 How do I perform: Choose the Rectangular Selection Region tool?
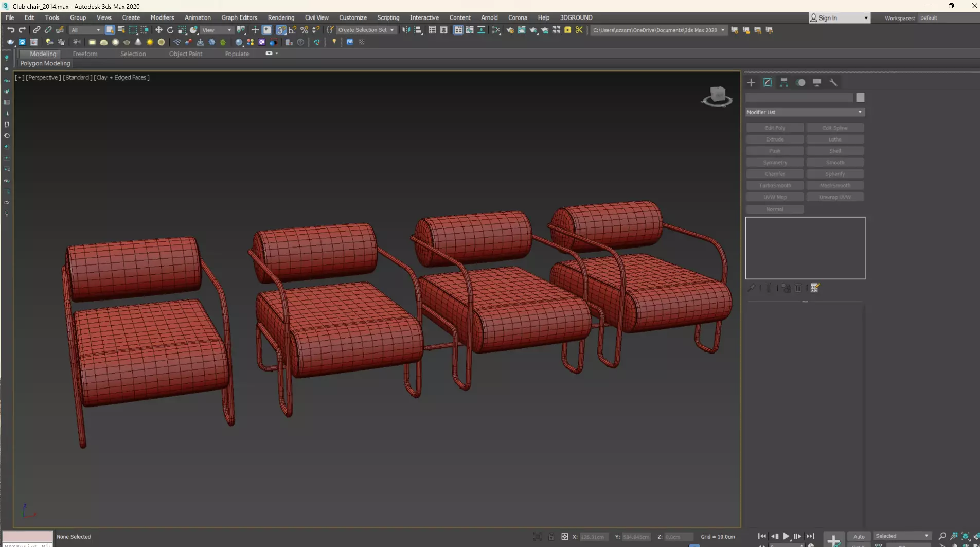[x=133, y=30]
